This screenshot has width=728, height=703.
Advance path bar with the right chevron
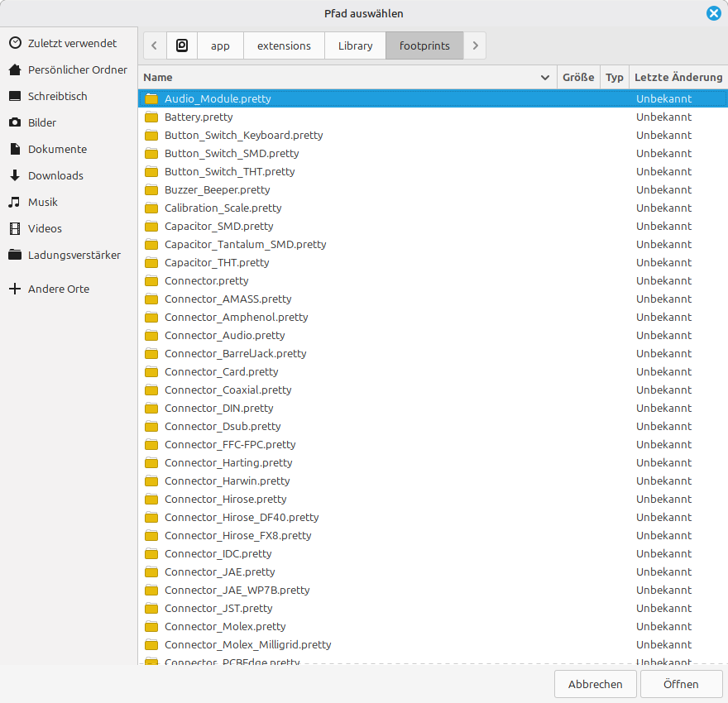click(x=475, y=45)
